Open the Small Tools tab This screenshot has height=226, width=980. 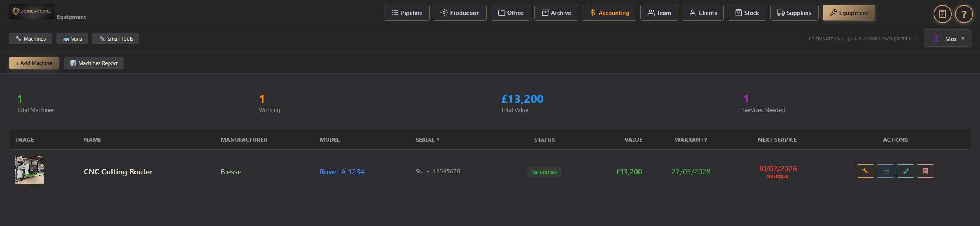pyautogui.click(x=116, y=39)
